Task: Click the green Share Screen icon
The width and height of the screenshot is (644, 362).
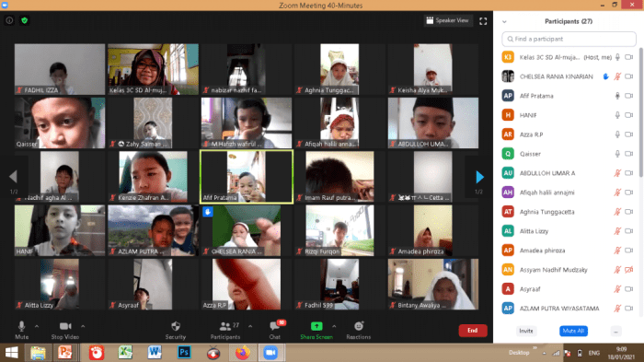Action: pos(316,326)
